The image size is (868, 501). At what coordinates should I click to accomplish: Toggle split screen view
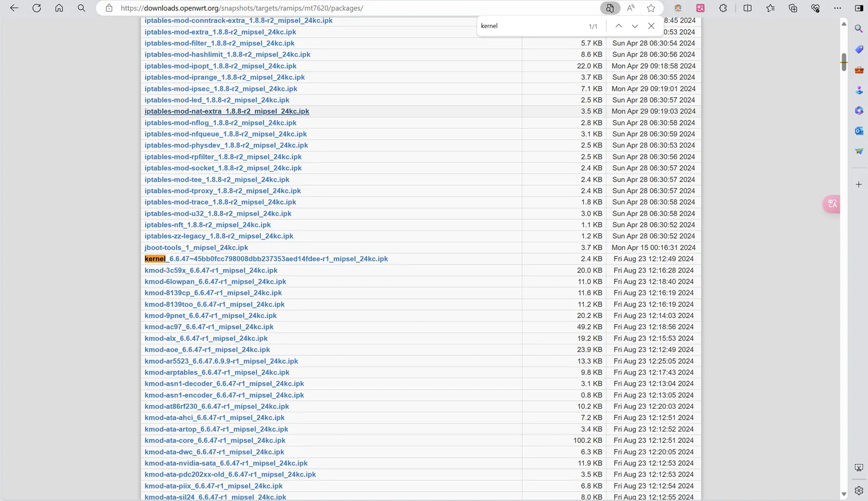coord(748,8)
